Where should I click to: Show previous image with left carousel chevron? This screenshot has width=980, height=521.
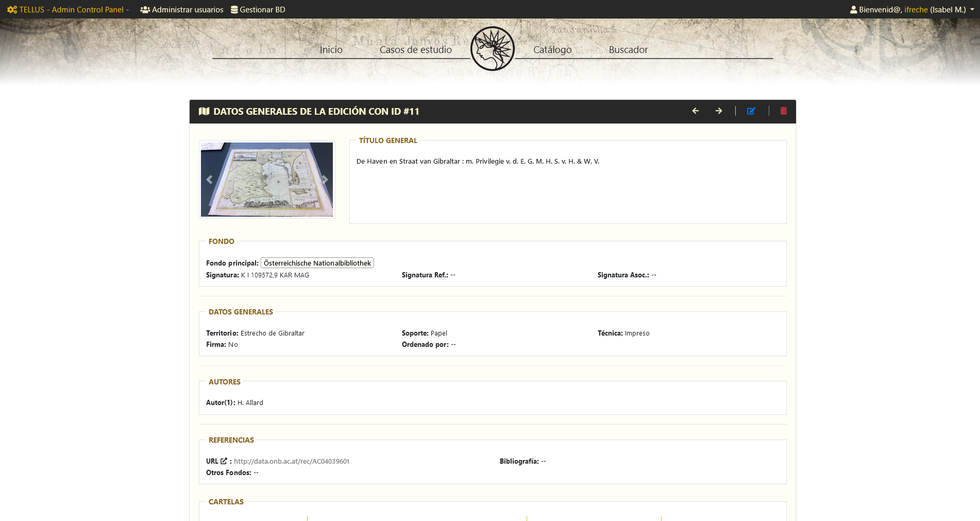pos(209,179)
